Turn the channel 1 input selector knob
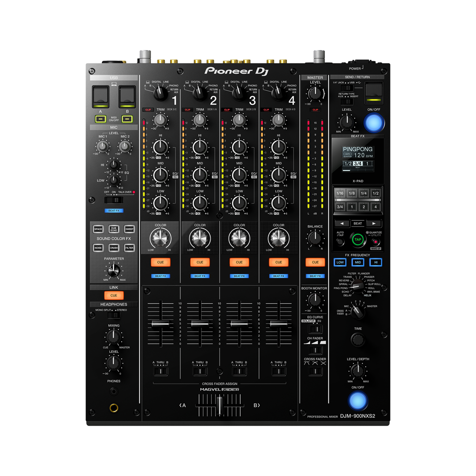The height and width of the screenshot is (476, 476). [160, 93]
